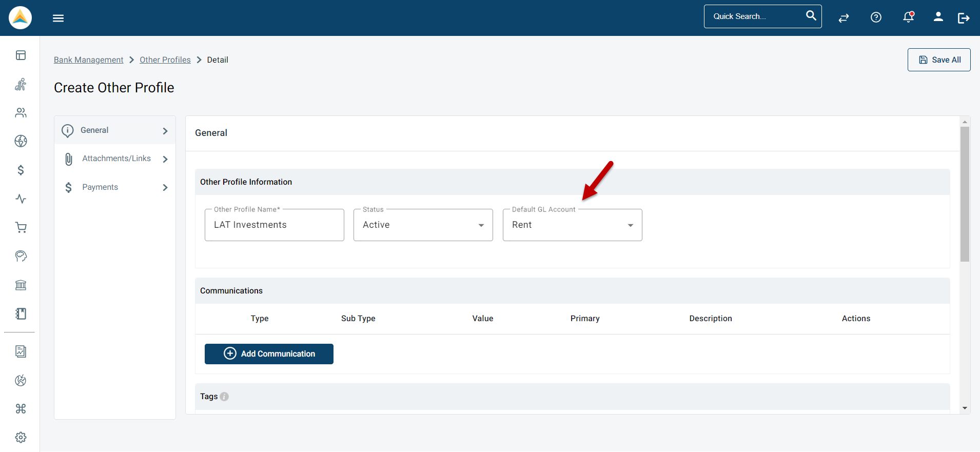Open the notifications bell
This screenshot has width=980, height=452.
(909, 17)
